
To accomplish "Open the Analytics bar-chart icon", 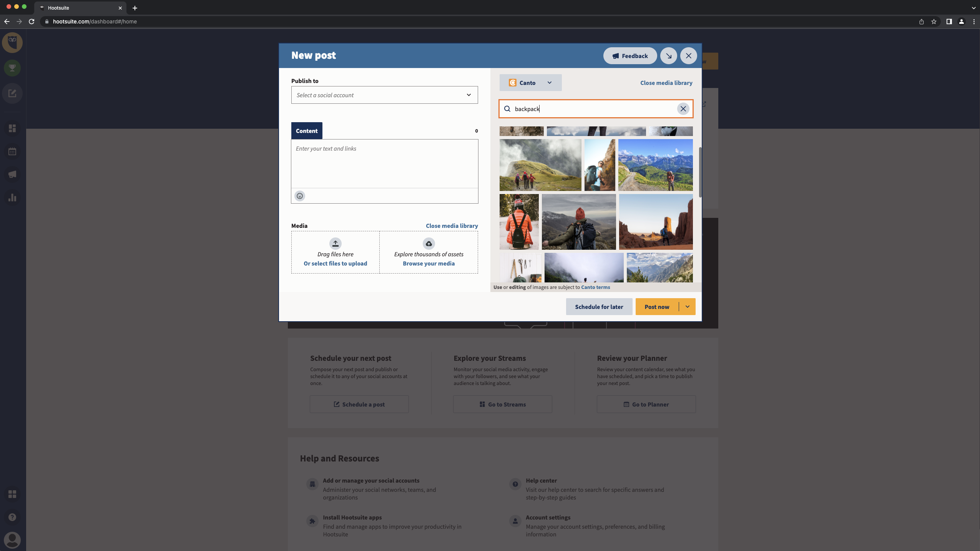I will [12, 197].
